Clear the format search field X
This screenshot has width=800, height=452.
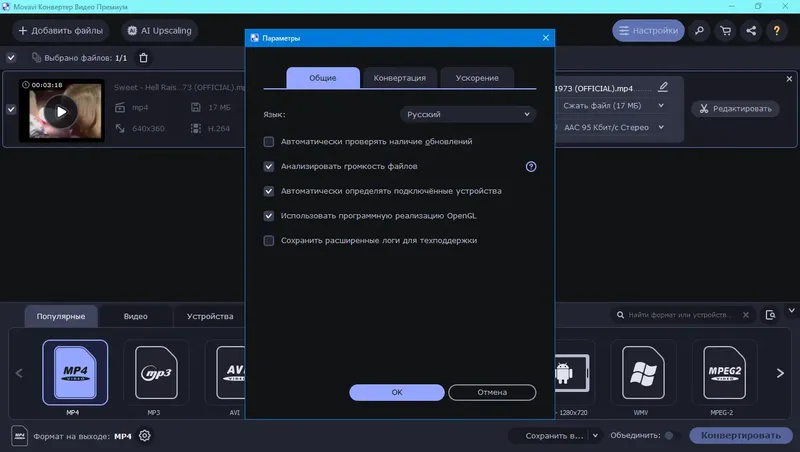click(746, 315)
